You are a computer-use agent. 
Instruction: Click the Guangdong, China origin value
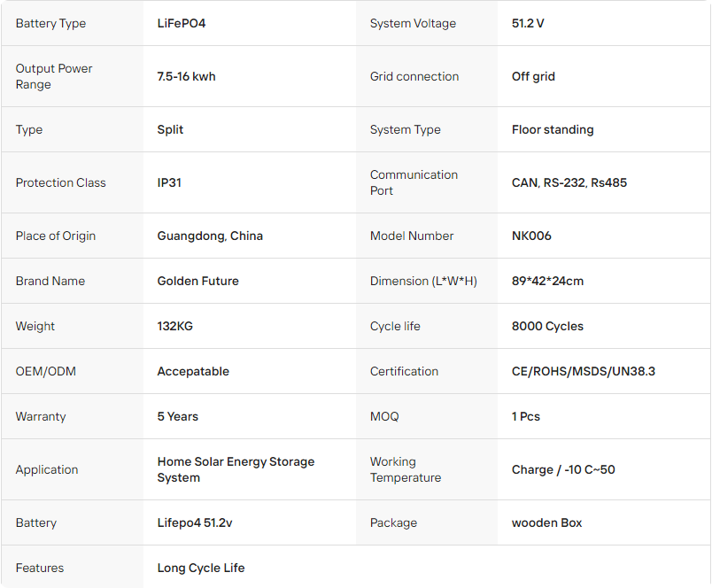click(x=210, y=236)
